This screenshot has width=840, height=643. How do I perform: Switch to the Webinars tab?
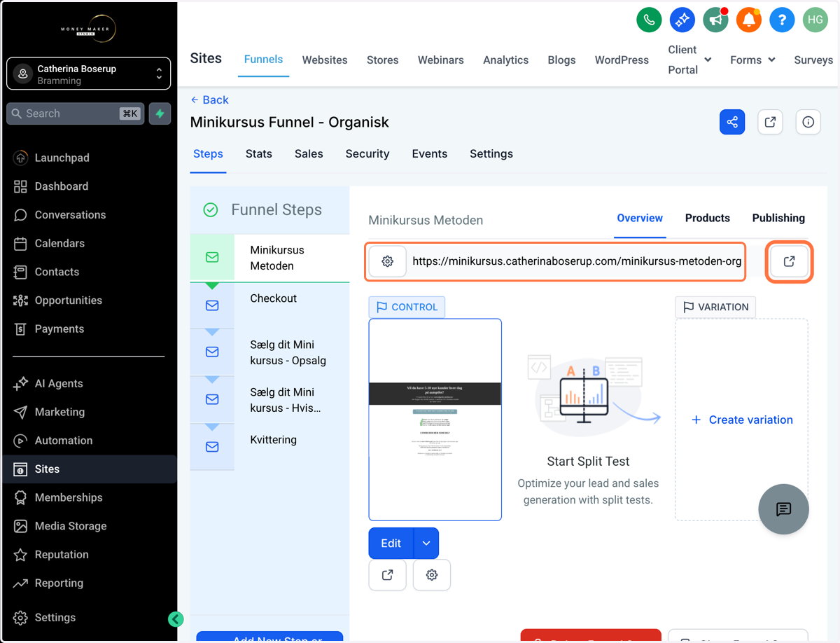click(441, 60)
